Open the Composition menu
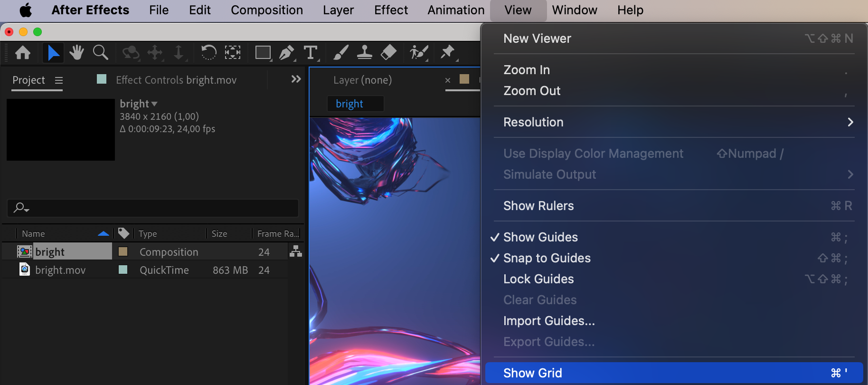Viewport: 868px width, 385px height. coord(267,10)
